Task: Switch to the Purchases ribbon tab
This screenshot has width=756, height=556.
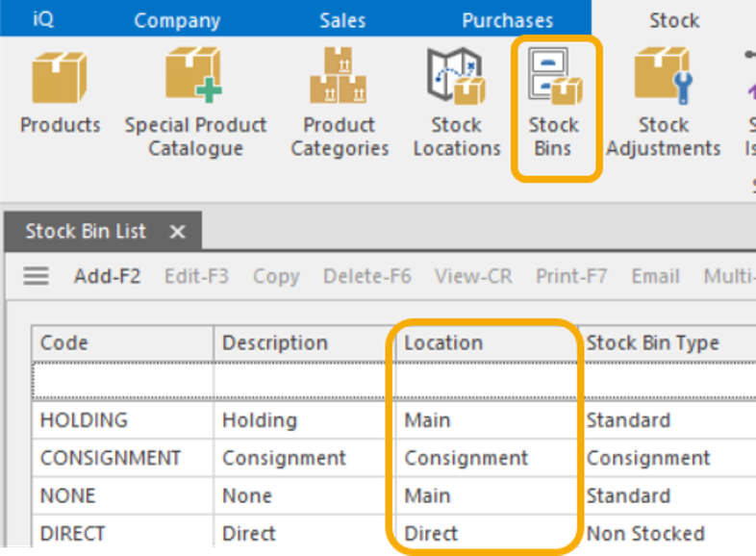Action: click(507, 20)
